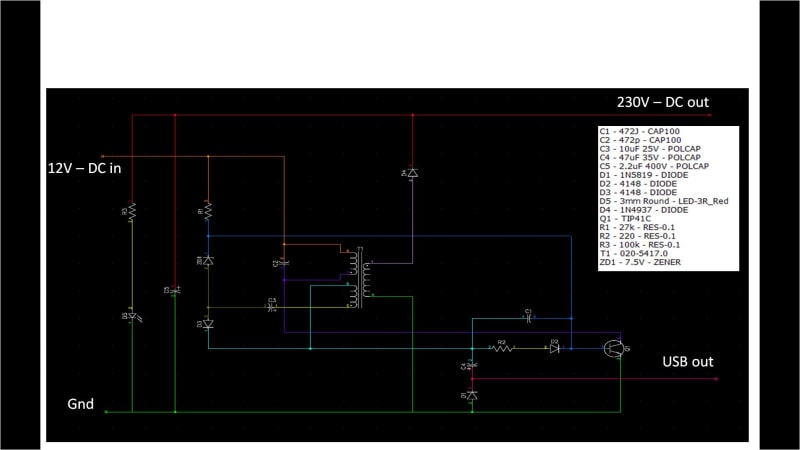Select 'R1 - 27k - RES-0.1' line

[x=637, y=227]
